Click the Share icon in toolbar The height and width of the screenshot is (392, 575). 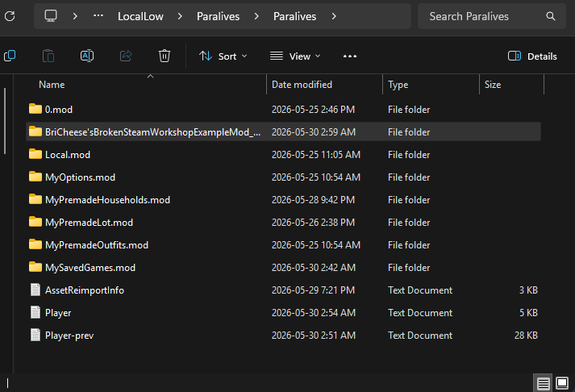126,56
